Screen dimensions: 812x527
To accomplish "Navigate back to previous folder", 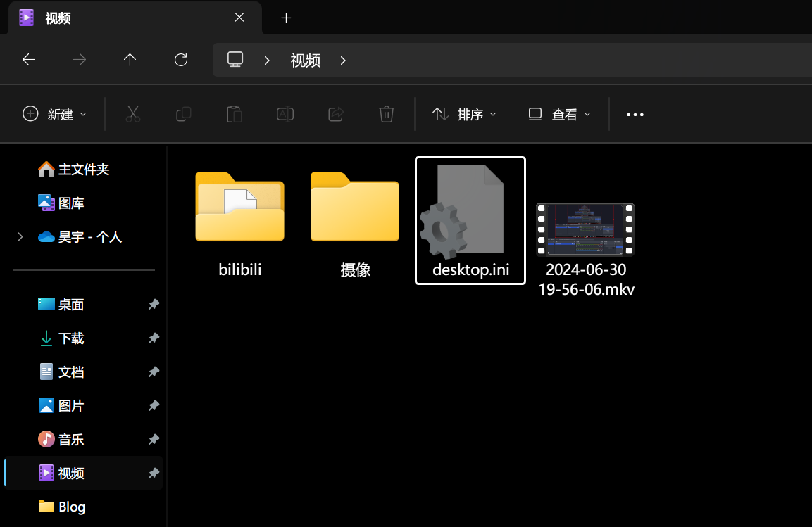I will tap(29, 60).
